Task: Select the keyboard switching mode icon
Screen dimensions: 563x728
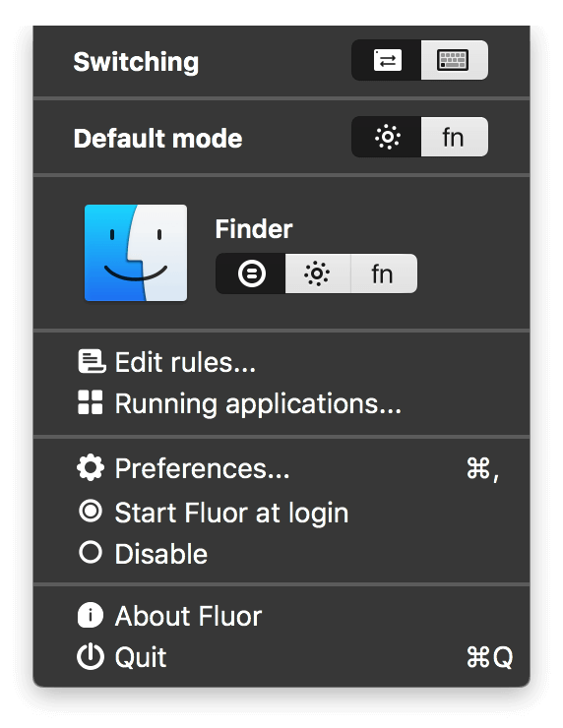Action: (455, 60)
